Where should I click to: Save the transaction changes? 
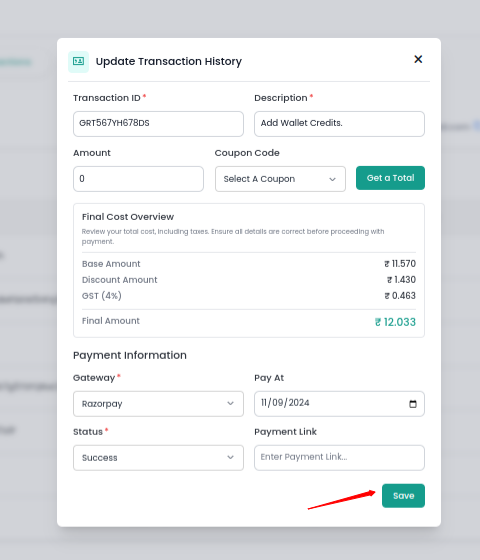(403, 496)
